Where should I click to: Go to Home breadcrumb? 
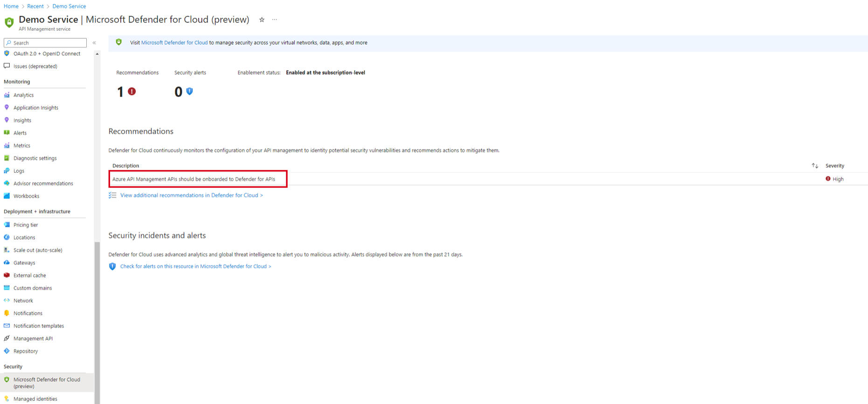tap(11, 6)
